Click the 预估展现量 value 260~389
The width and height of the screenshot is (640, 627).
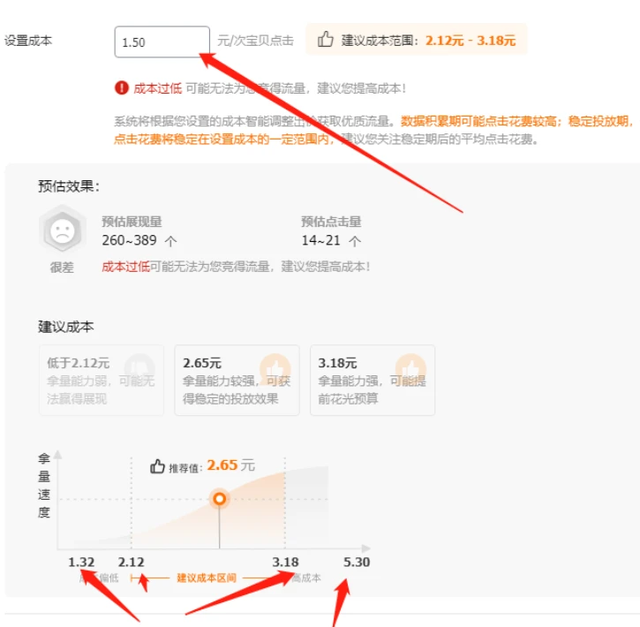129,240
